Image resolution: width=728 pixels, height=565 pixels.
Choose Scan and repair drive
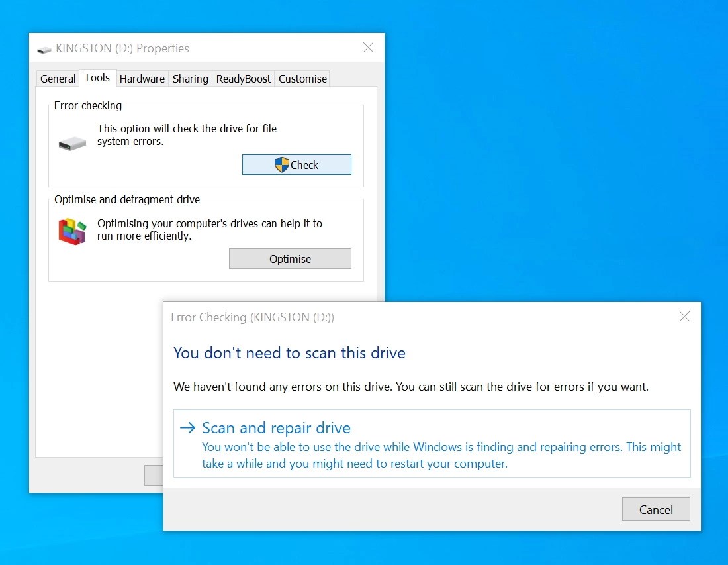[x=276, y=428]
